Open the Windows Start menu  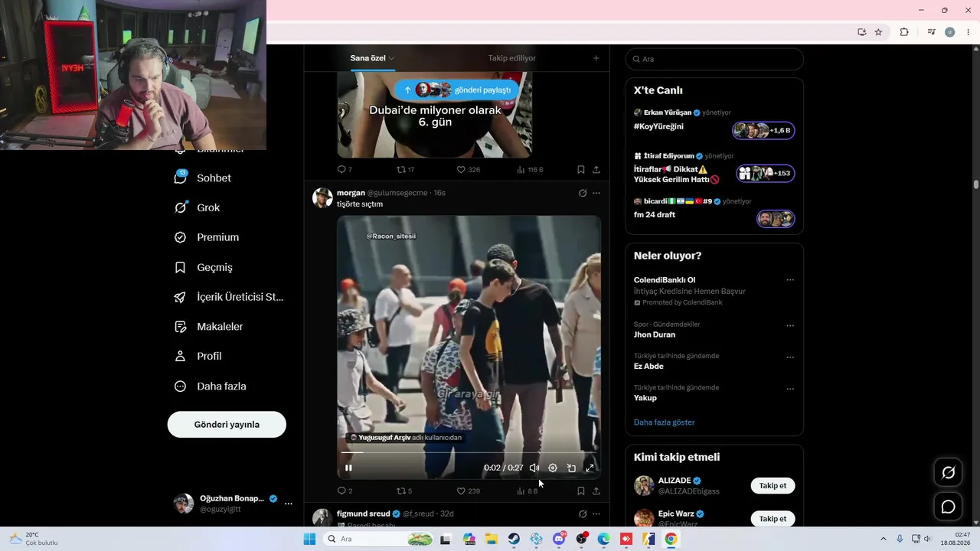(309, 540)
